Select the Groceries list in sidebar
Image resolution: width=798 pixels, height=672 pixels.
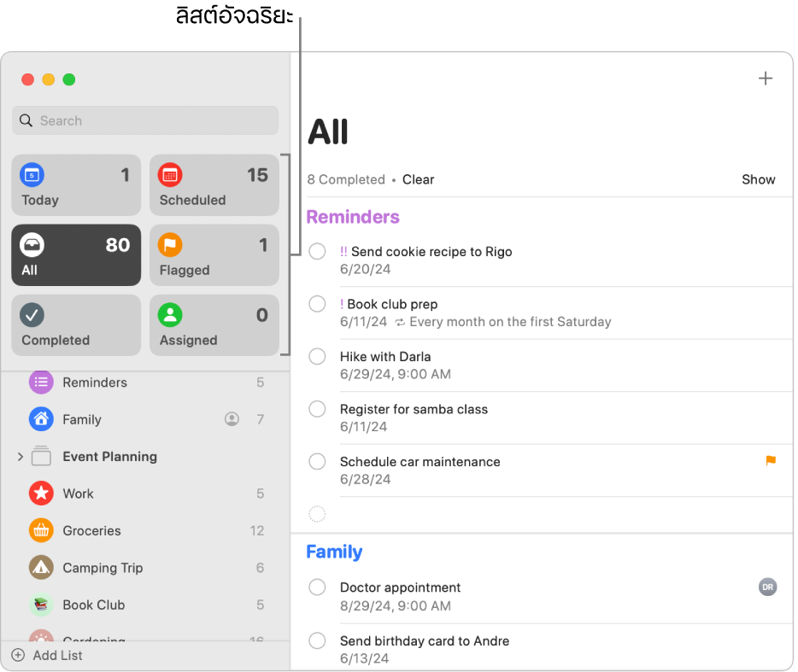[x=145, y=530]
